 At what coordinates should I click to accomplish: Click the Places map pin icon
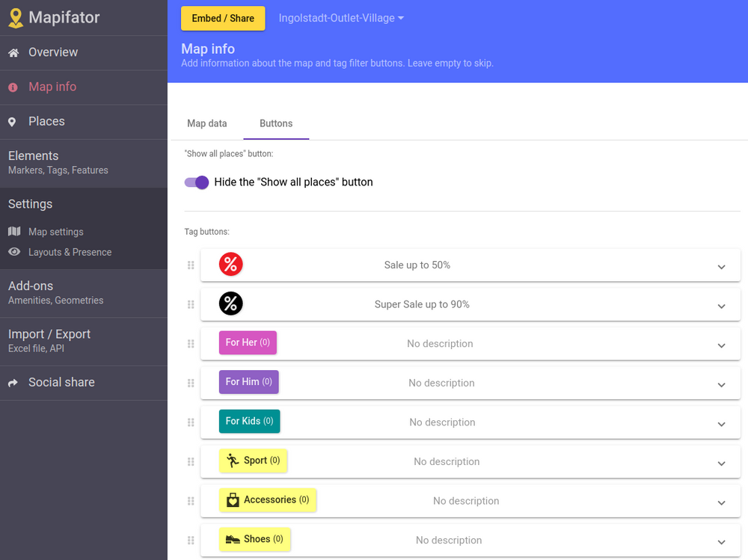click(12, 121)
